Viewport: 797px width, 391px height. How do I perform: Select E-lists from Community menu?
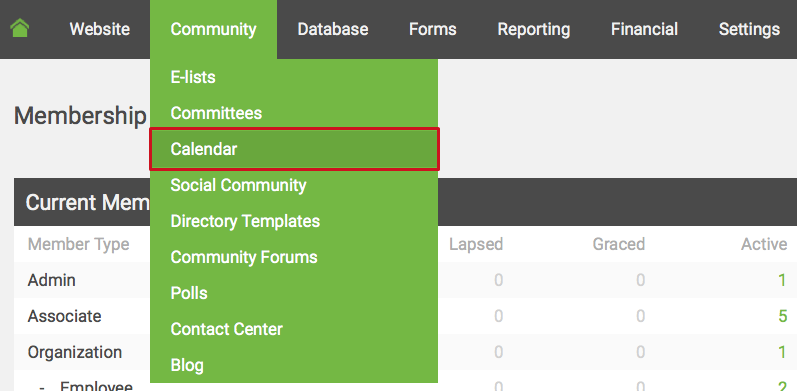pyautogui.click(x=294, y=77)
